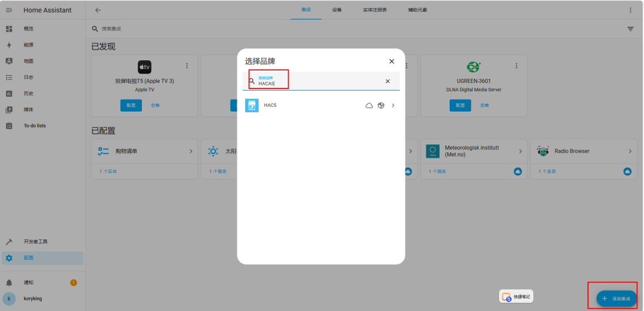Click chevron on HACS row
The height and width of the screenshot is (311, 644).
pos(393,105)
